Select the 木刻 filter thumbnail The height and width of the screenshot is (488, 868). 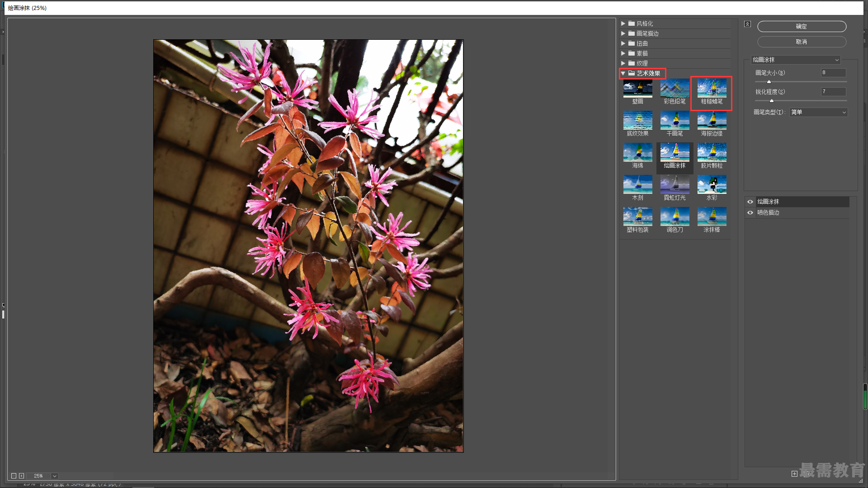(637, 185)
